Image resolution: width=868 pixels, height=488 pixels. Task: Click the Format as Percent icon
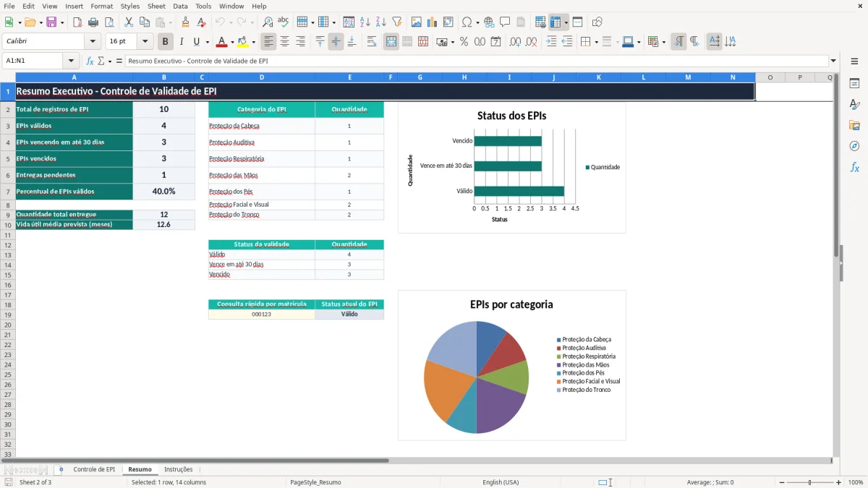pos(464,42)
